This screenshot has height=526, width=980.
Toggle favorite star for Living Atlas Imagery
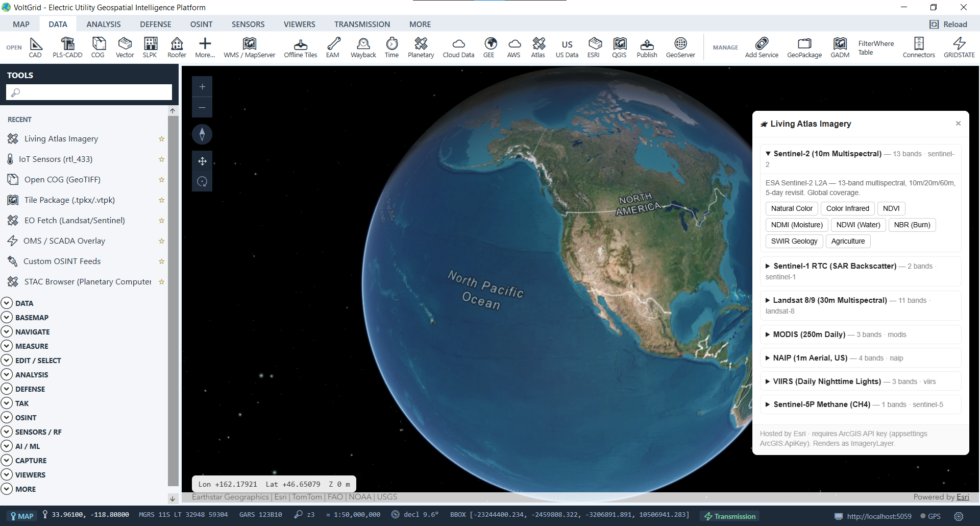tap(161, 139)
